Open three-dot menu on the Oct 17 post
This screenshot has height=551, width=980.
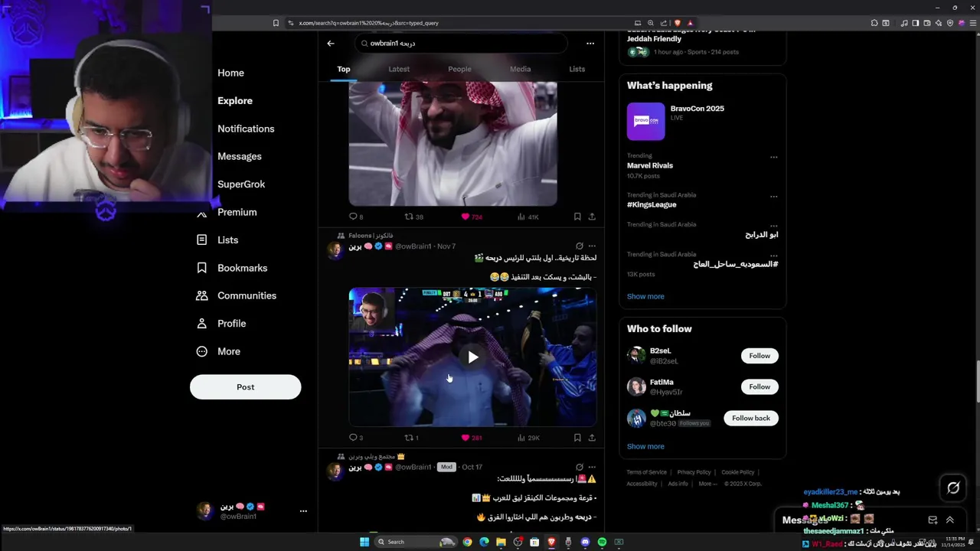591,467
